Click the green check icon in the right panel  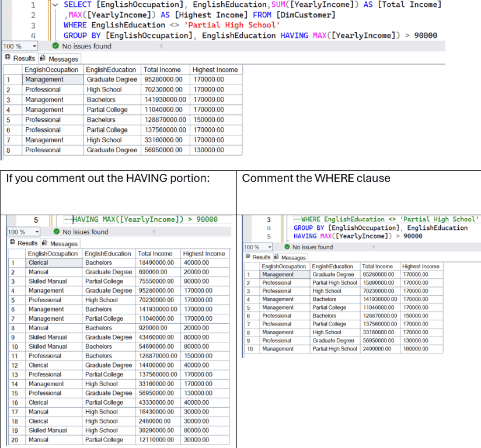(287, 247)
